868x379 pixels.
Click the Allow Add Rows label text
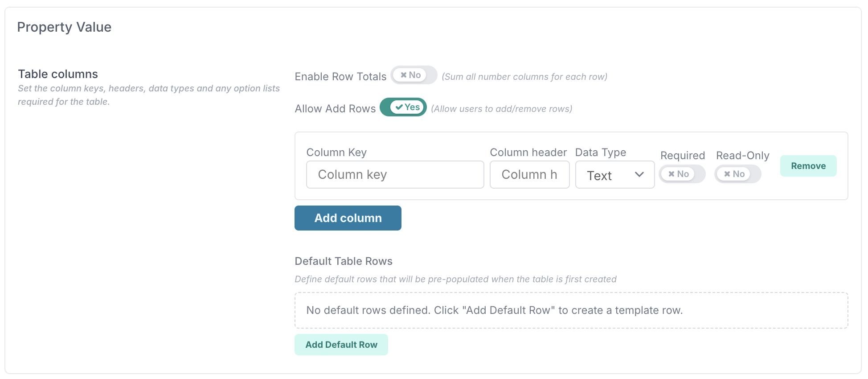click(335, 109)
